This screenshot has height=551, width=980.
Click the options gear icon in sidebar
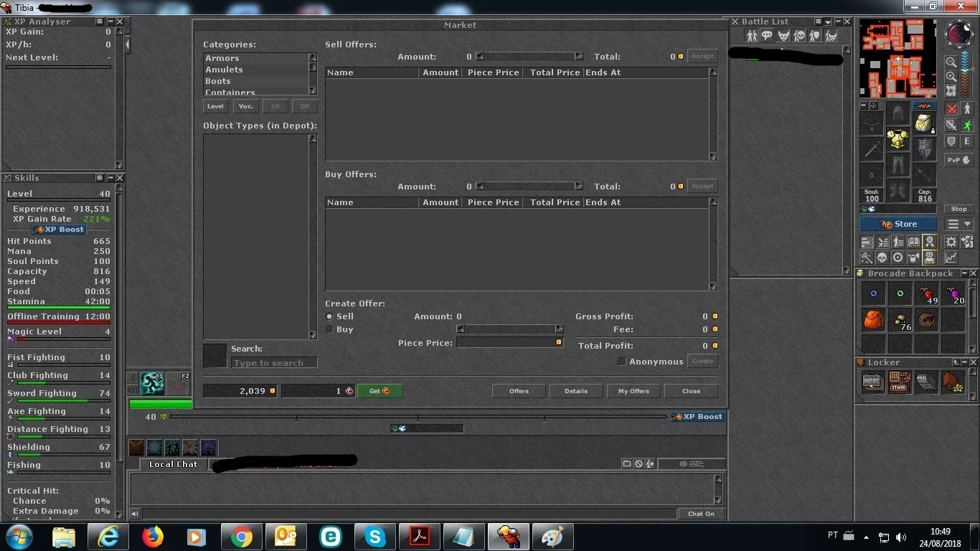pyautogui.click(x=951, y=242)
